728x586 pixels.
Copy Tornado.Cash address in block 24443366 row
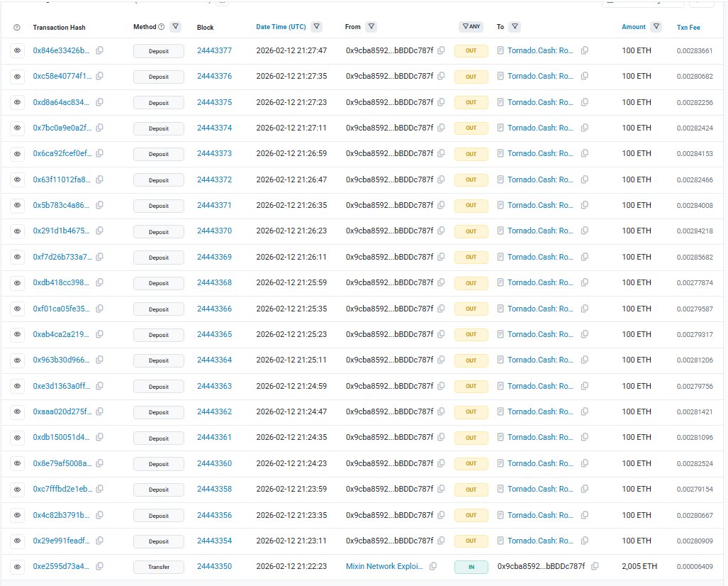tap(585, 308)
